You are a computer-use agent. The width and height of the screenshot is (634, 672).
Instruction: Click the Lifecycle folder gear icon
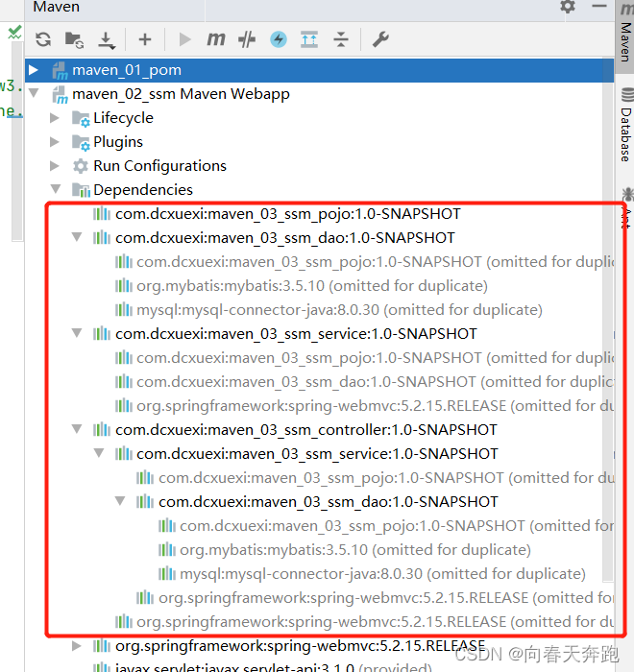click(x=81, y=118)
